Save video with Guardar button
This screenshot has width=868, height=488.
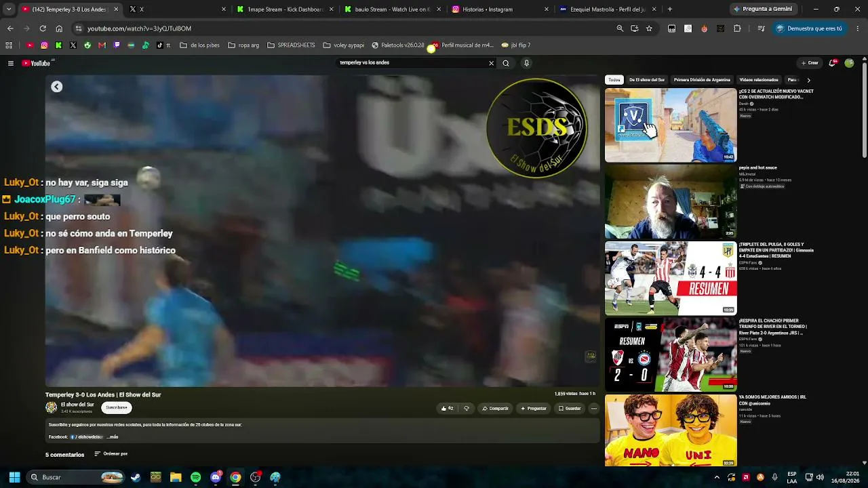[x=570, y=408]
